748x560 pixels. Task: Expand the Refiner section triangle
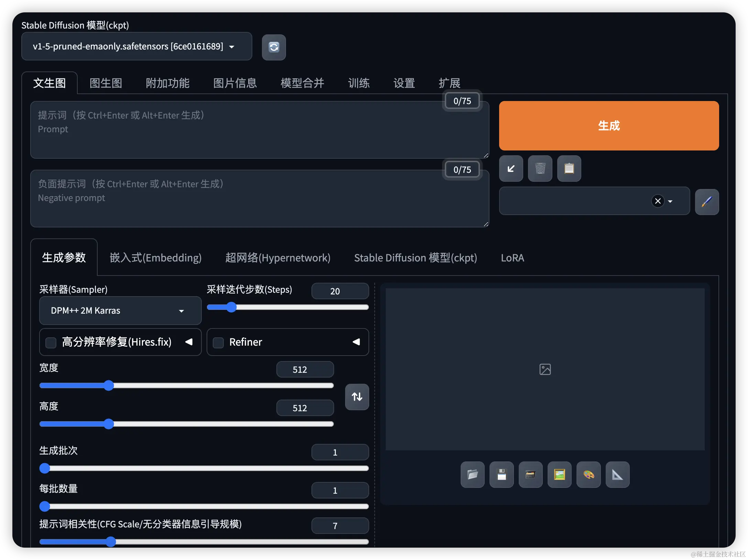pyautogui.click(x=356, y=342)
